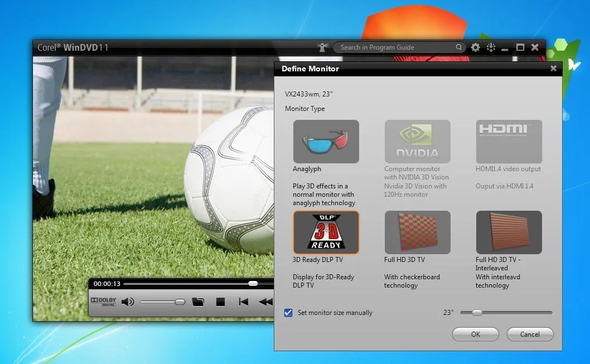Close the WinDVD main window
Screen dimensions: 590x364
coord(535,47)
